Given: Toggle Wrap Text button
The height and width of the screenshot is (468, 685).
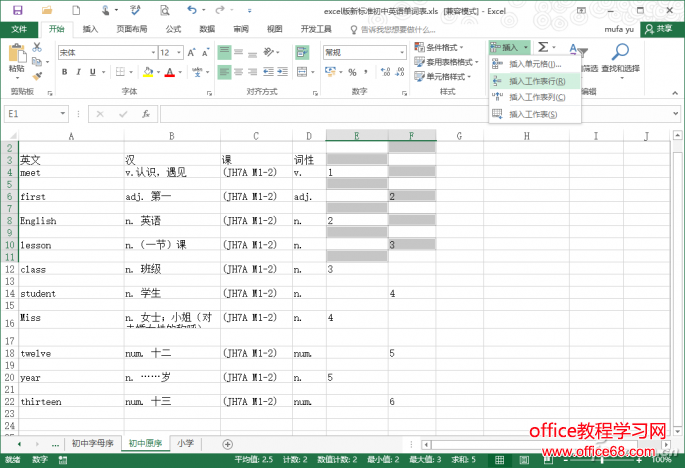Looking at the screenshot, I should coord(302,52).
